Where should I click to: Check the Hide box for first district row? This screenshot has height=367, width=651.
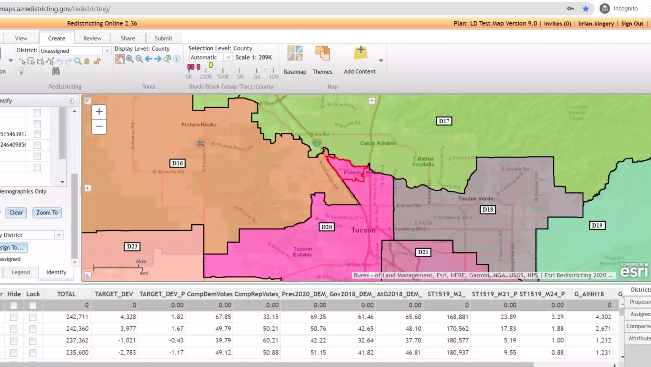14,317
